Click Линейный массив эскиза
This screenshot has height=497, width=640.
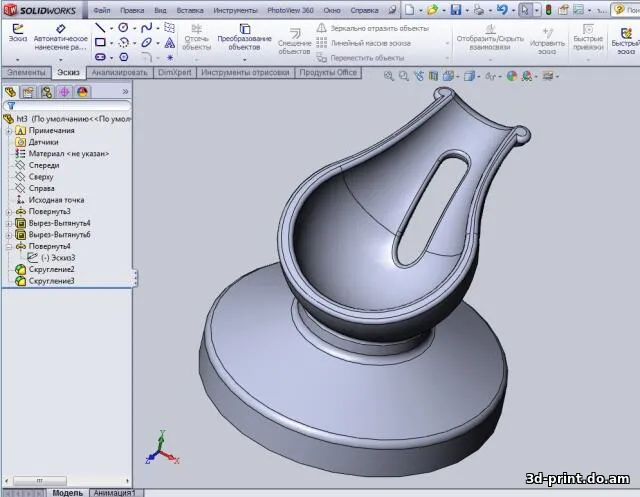point(364,43)
